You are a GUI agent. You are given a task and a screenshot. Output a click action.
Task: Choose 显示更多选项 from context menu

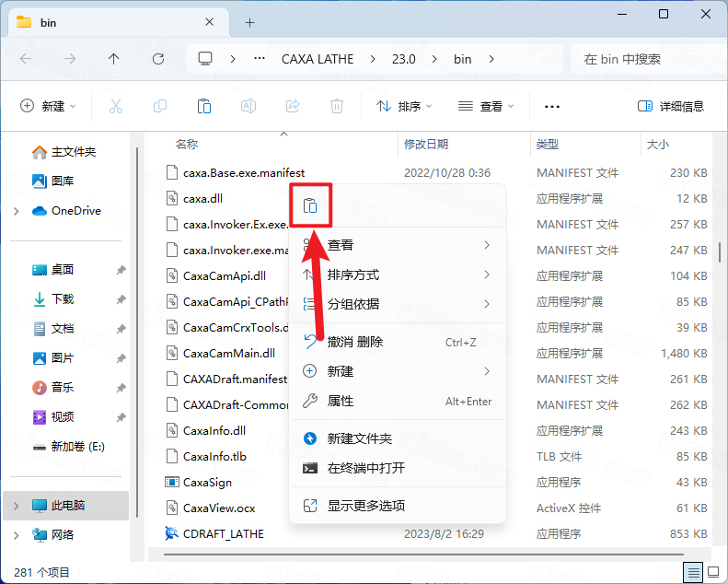[365, 506]
